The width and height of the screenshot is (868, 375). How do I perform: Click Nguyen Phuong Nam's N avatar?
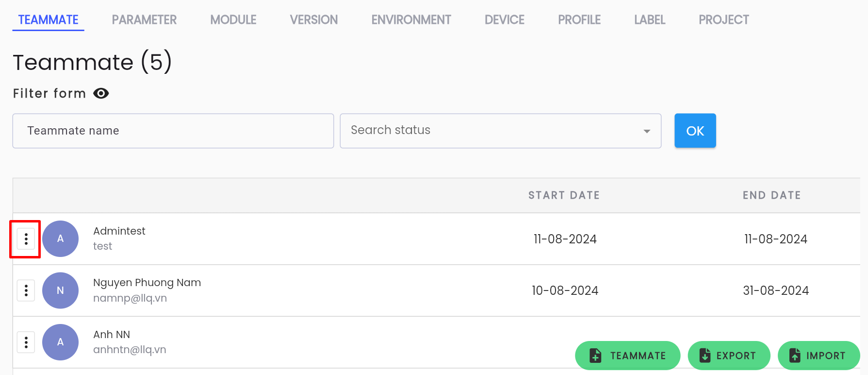(60, 290)
